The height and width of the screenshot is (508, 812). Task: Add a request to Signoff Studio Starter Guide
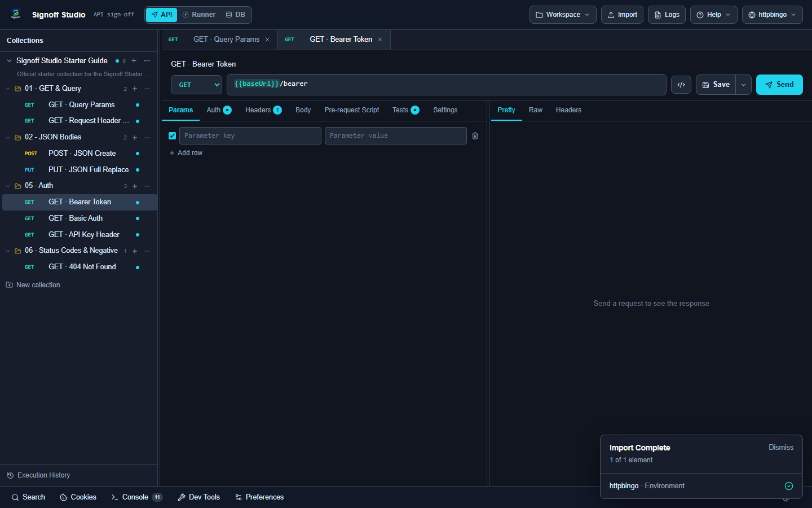134,61
